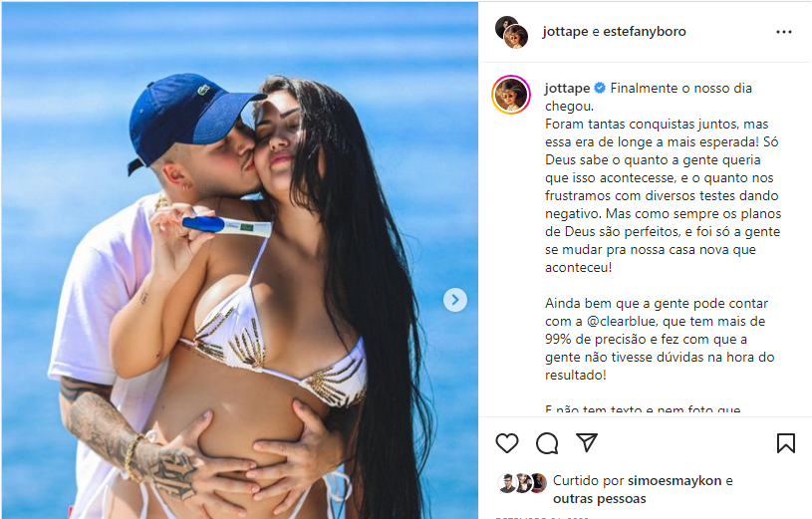Click the couple's beach photo

pyautogui.click(x=240, y=261)
